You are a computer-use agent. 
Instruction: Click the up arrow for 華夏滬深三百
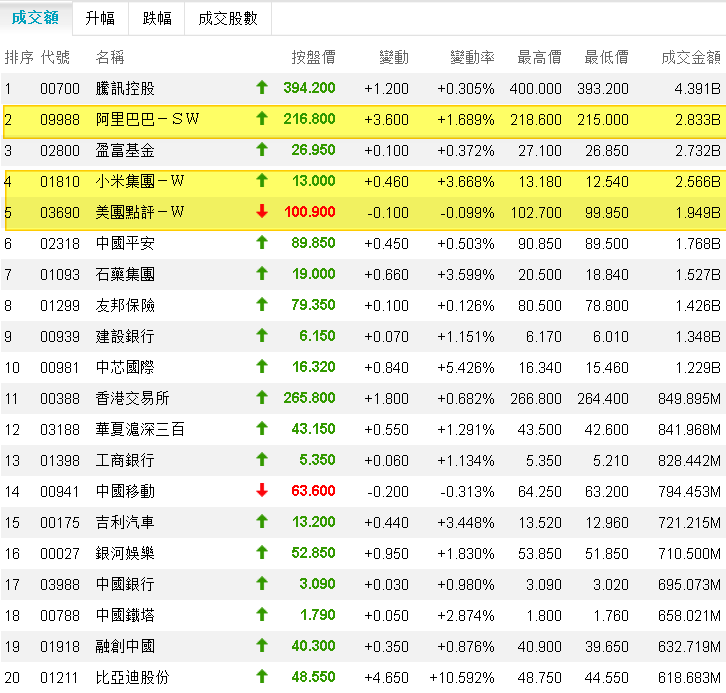click(262, 428)
